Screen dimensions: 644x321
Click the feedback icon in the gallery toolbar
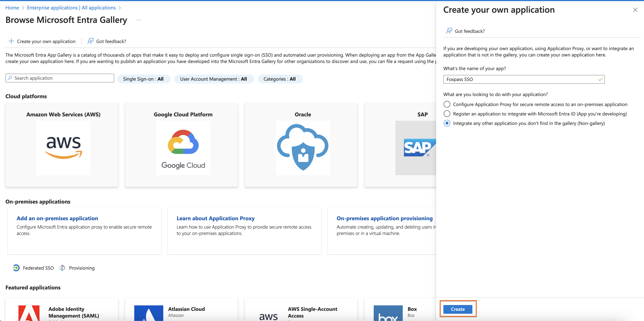point(90,41)
